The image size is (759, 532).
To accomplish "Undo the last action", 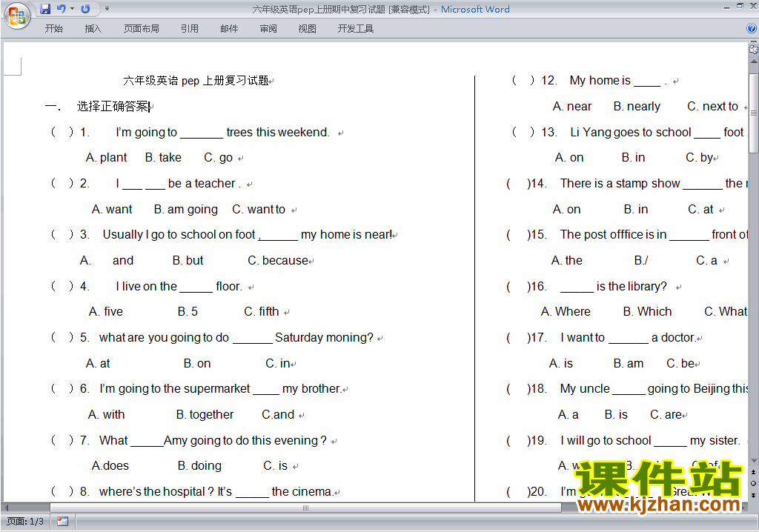I will pyautogui.click(x=61, y=9).
